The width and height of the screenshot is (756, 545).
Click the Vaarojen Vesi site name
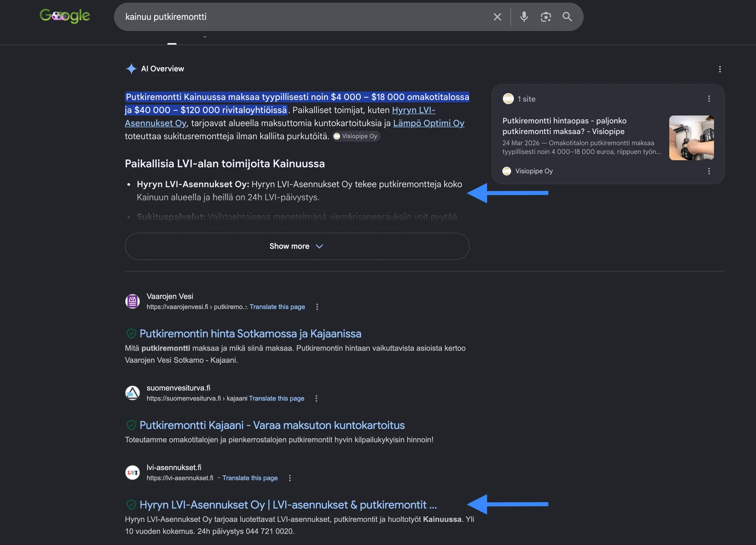pos(170,296)
